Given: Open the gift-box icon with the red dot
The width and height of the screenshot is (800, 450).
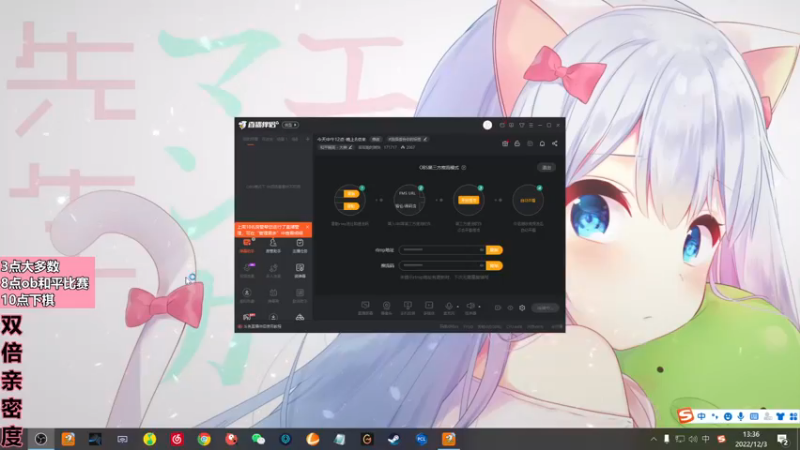Looking at the screenshot, I should [505, 144].
